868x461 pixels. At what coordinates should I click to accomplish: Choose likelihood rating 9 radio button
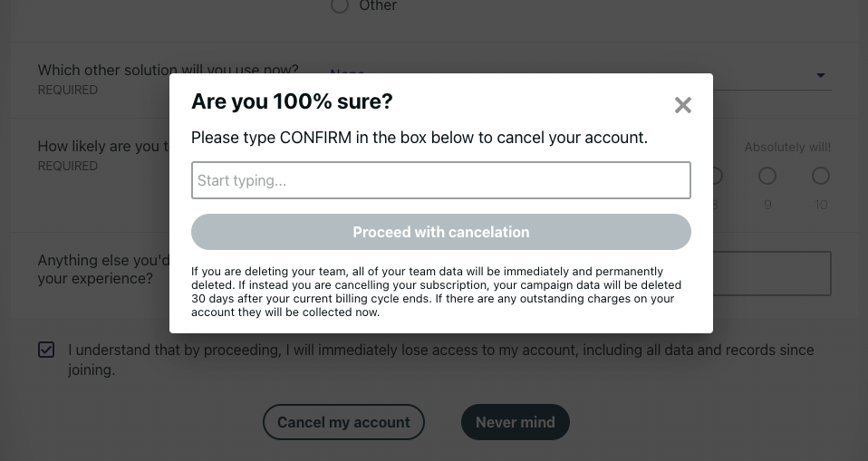click(767, 176)
